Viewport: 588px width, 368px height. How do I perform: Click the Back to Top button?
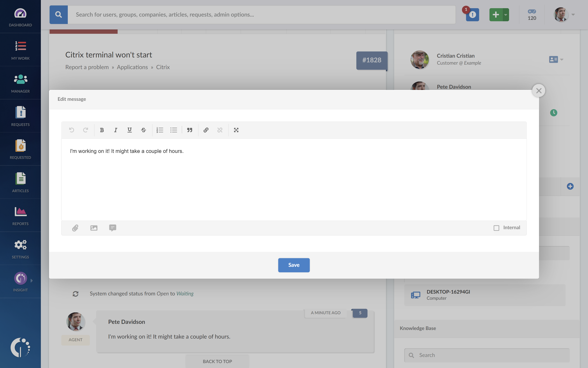pos(217,361)
